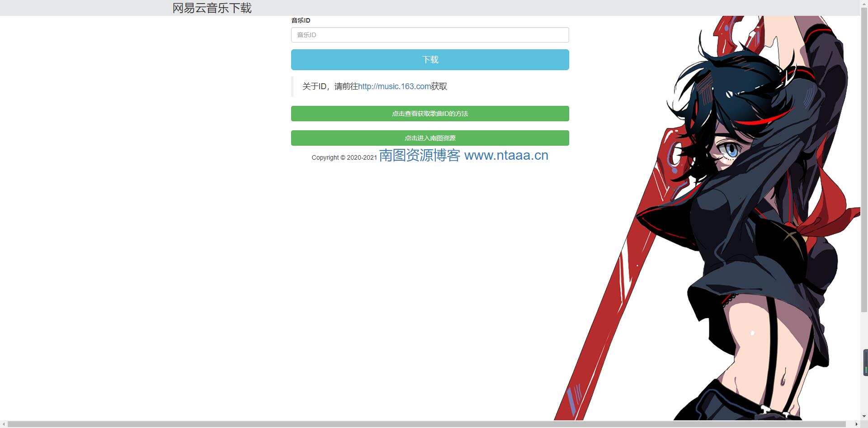Click the horizontal scrollbar left arrow

pos(4,424)
